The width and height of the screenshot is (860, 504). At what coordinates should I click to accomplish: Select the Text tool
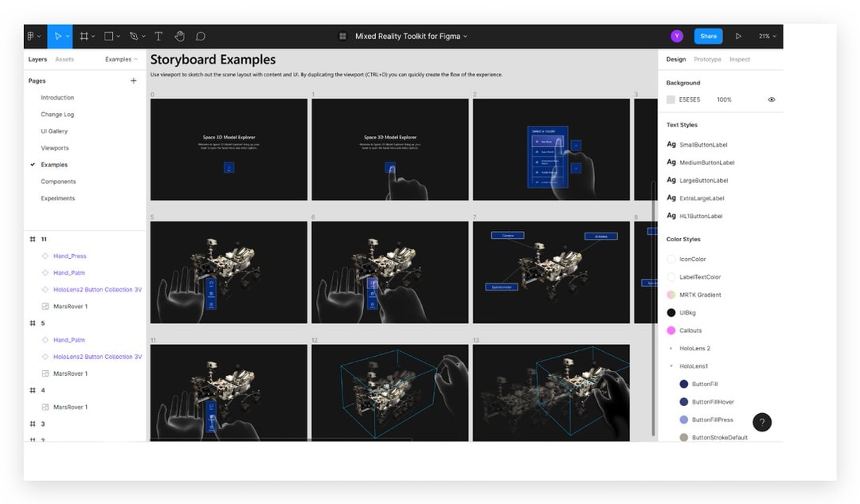pos(158,36)
